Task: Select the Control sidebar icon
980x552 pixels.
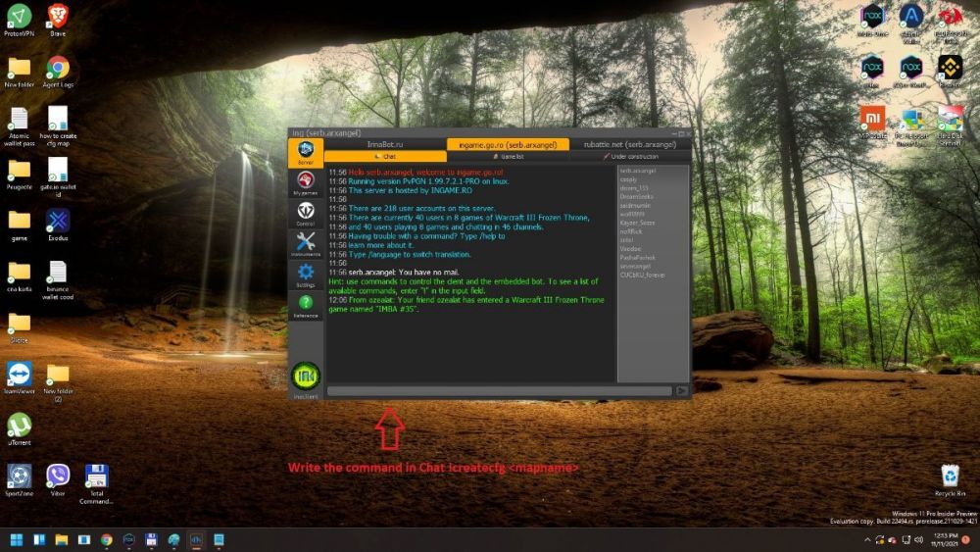Action: [306, 213]
